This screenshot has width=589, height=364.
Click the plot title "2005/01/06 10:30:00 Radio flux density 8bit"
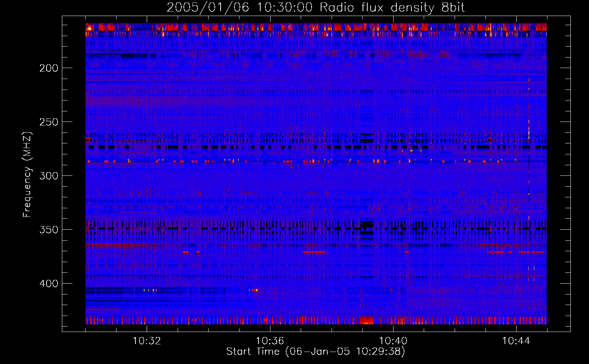316,8
